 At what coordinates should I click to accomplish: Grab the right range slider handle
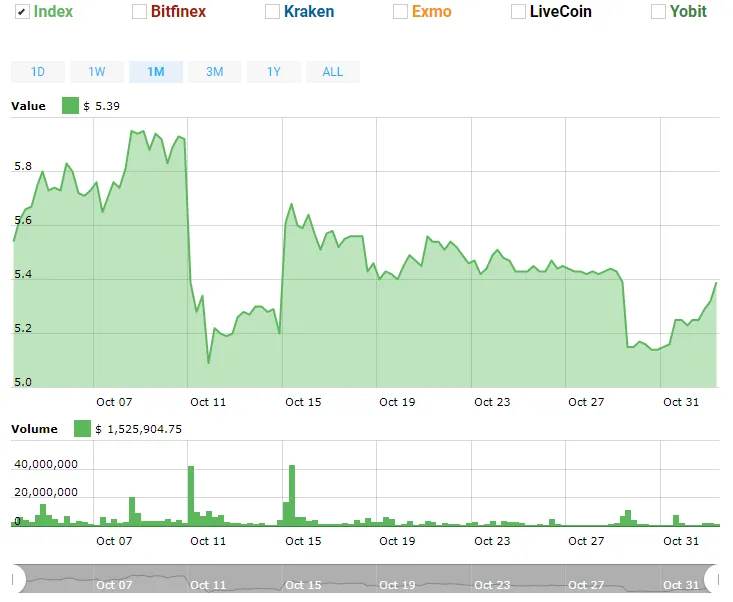712,580
